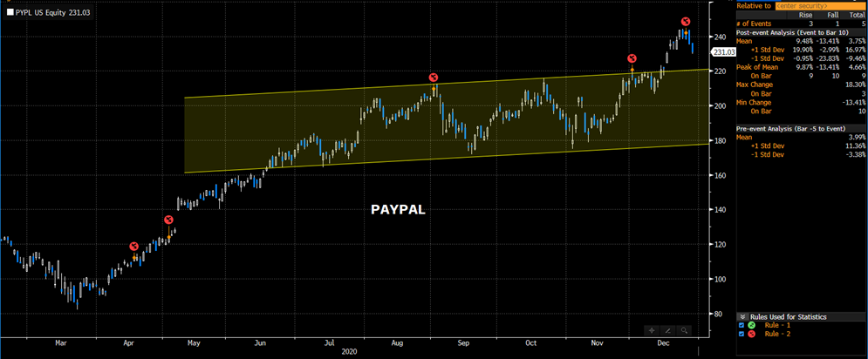The image size is (868, 359).
Task: Click the red event marker in late April
Action: click(x=169, y=220)
